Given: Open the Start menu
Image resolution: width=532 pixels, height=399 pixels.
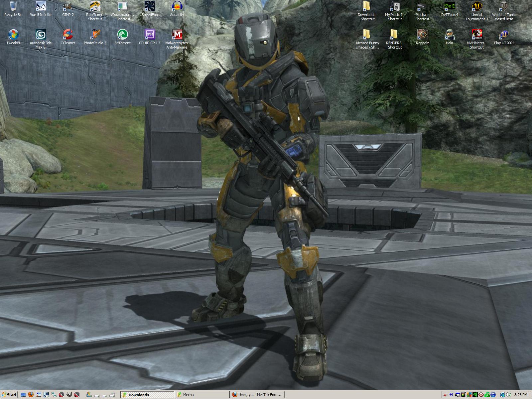Looking at the screenshot, I should [9, 395].
